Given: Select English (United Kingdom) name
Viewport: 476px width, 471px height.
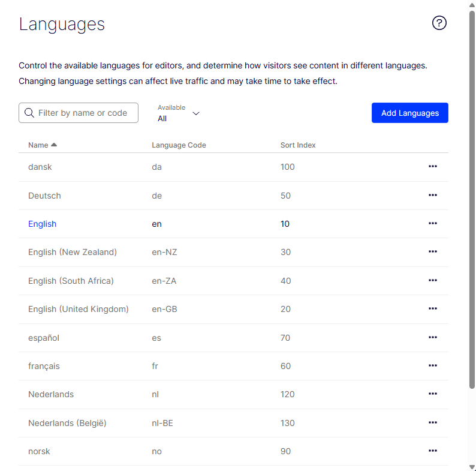Looking at the screenshot, I should coord(79,309).
